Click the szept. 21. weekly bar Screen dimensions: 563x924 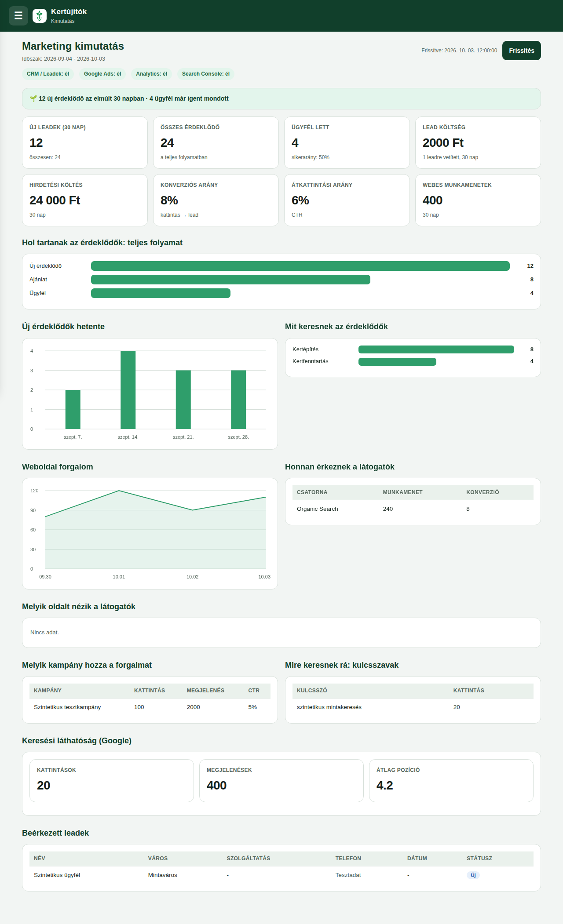coord(183,400)
